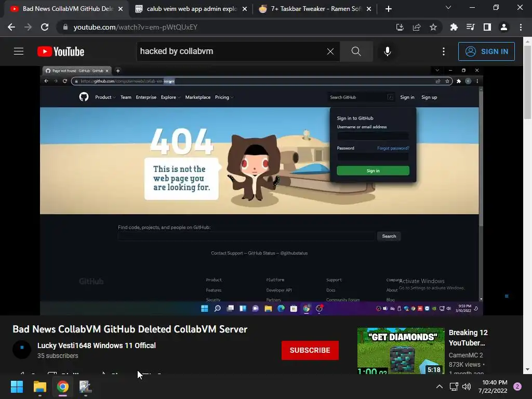Open the volume icon in system tray
The image size is (532, 399).
(x=467, y=387)
